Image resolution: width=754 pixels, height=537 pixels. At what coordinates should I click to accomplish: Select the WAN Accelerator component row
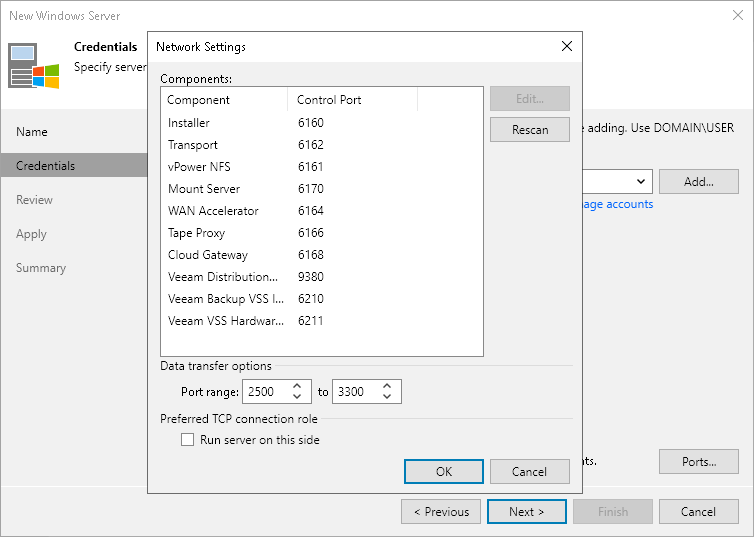322,211
